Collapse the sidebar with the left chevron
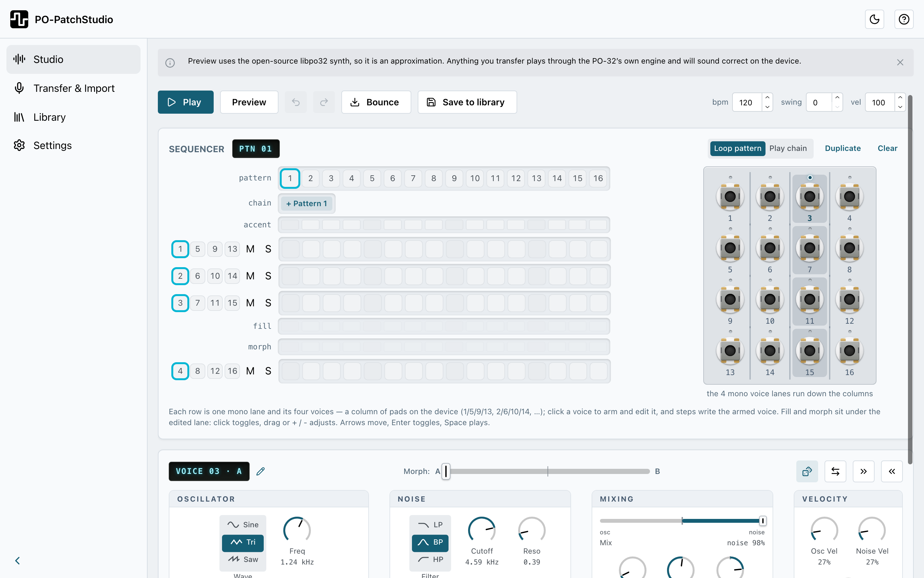This screenshot has width=924, height=578. point(18,560)
